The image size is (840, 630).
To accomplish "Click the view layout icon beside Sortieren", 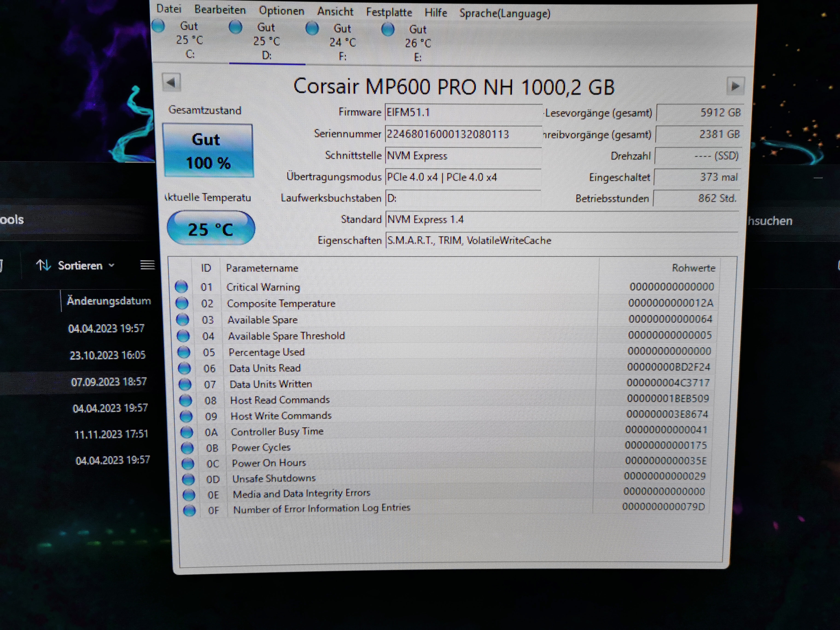I will (x=147, y=265).
